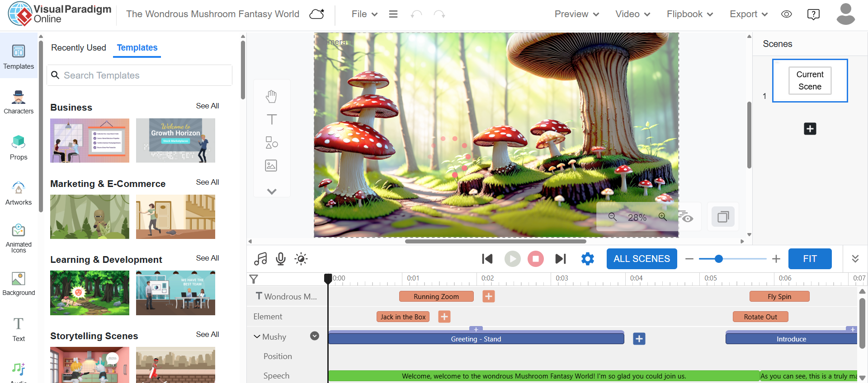
Task: Open the Export dropdown menu
Action: [x=749, y=14]
